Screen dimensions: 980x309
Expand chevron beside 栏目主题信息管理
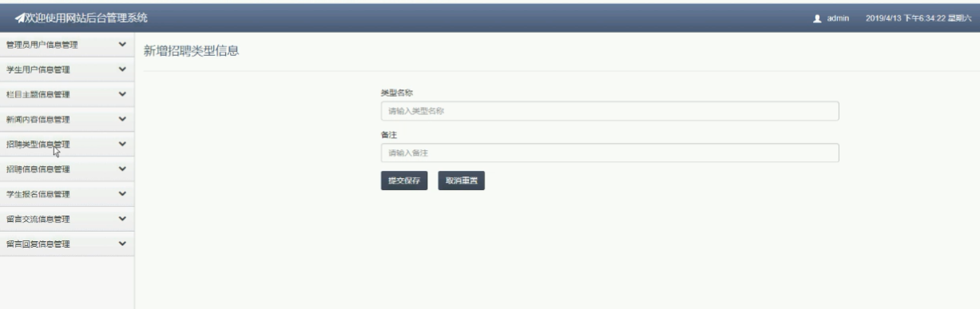[x=121, y=94]
